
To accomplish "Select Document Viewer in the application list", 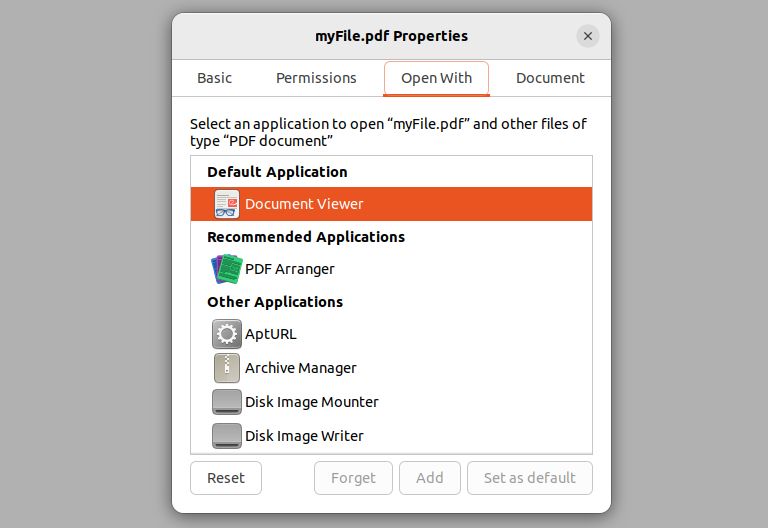I will coord(304,204).
